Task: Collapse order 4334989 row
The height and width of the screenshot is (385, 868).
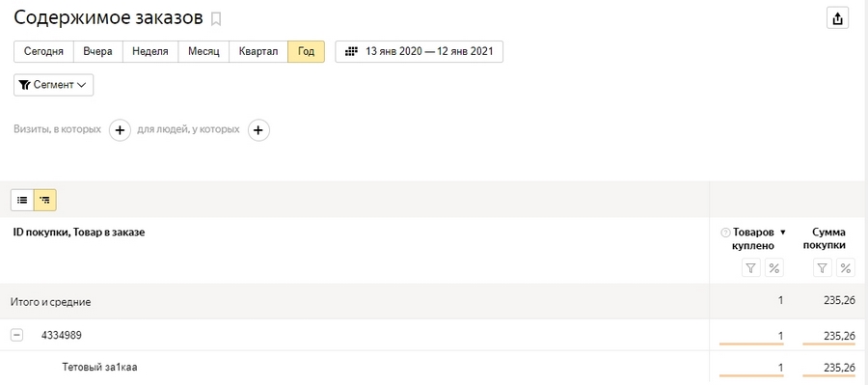Action: [x=17, y=335]
